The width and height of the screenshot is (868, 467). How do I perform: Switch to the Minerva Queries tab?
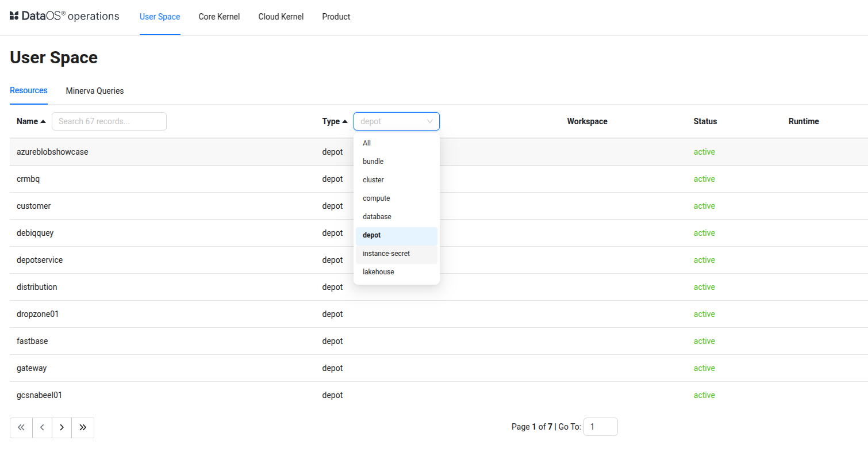point(95,91)
